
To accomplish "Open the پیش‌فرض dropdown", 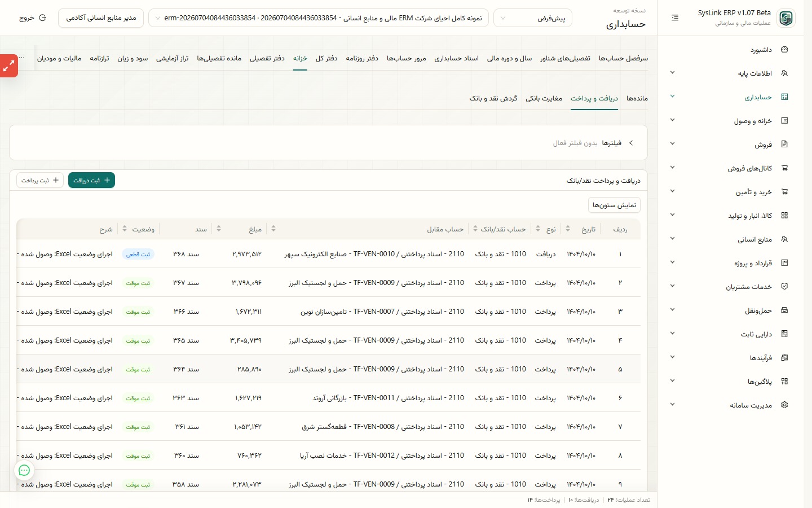I will click(x=533, y=18).
